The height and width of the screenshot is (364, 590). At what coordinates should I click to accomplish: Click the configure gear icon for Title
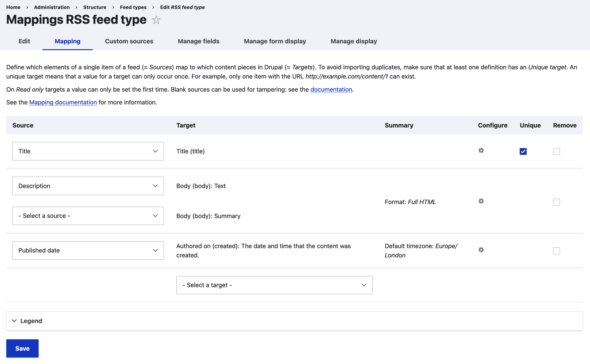[481, 150]
